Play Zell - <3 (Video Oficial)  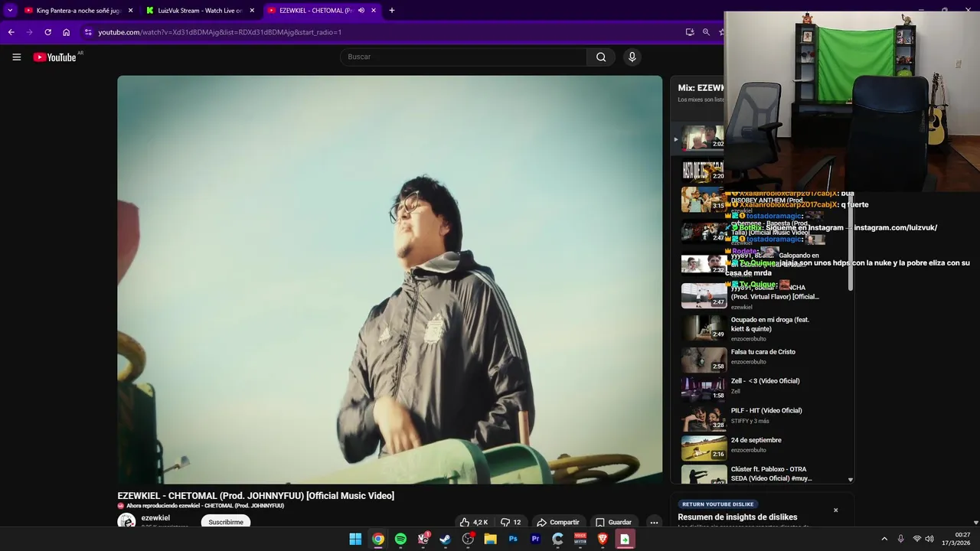coord(765,381)
